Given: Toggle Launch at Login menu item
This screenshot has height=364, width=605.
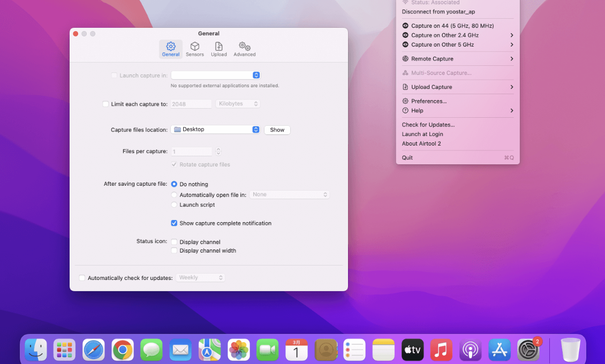Looking at the screenshot, I should [458, 134].
